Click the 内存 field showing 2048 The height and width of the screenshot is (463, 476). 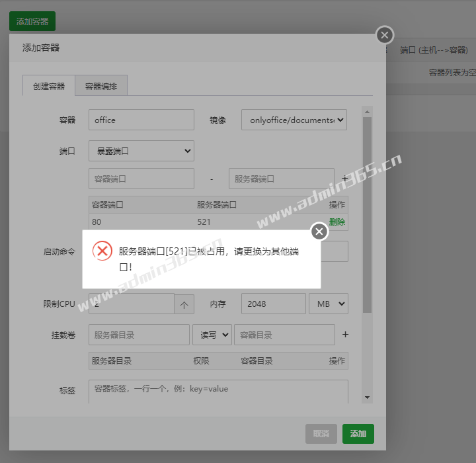[x=274, y=304]
